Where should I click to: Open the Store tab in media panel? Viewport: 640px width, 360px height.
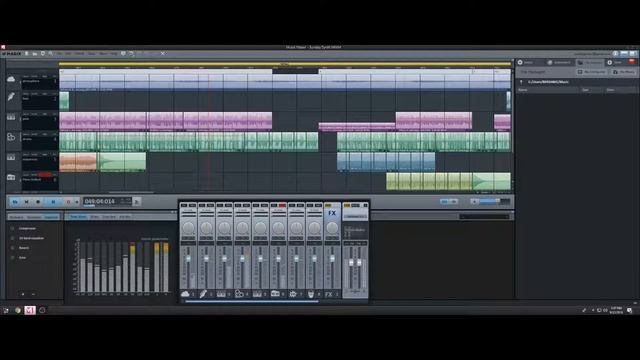pyautogui.click(x=615, y=62)
